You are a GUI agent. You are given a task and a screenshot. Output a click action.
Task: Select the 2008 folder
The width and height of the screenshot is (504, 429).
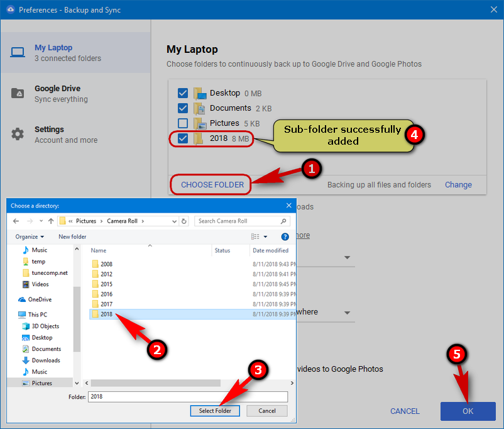point(192,264)
